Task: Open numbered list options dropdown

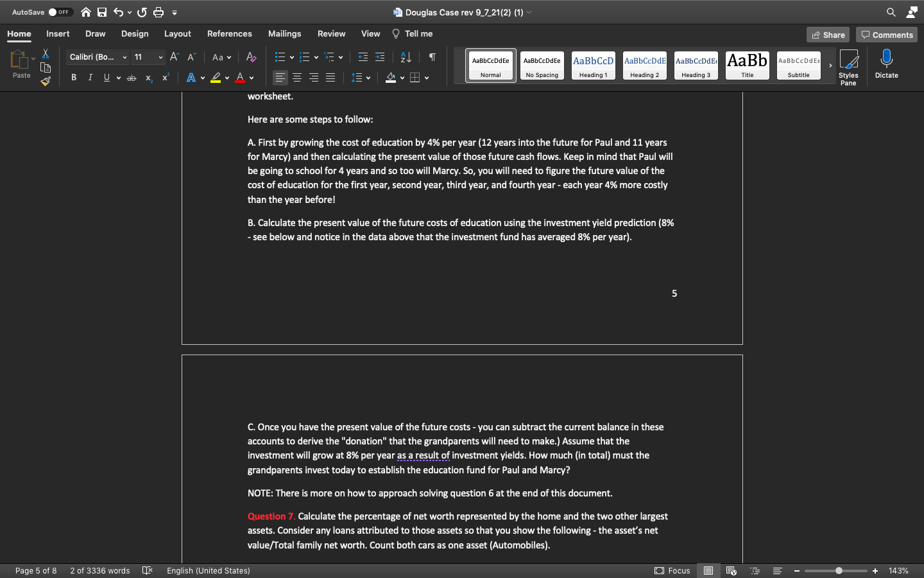Action: pos(316,57)
